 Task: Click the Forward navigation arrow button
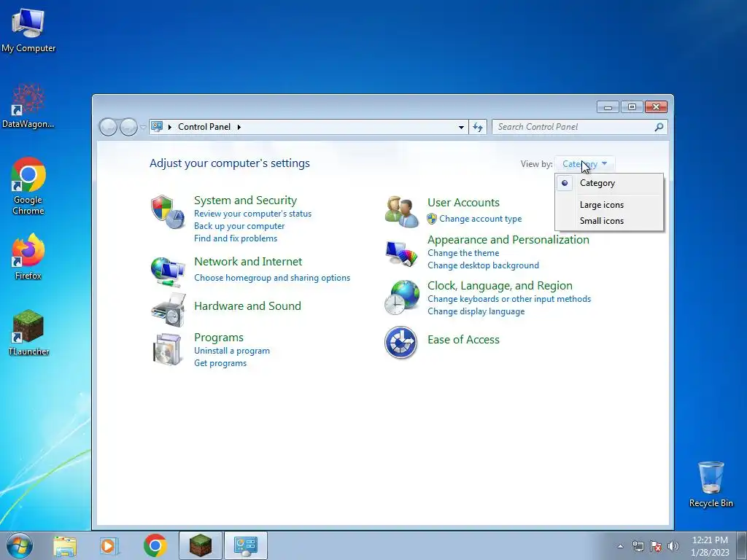128,127
